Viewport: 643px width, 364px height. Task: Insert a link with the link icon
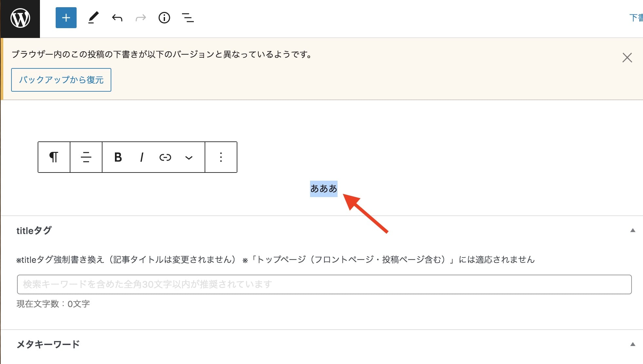tap(165, 157)
